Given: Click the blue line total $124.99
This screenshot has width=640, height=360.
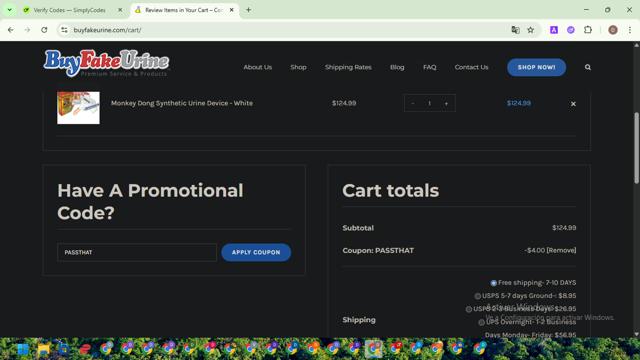Looking at the screenshot, I should [x=519, y=103].
